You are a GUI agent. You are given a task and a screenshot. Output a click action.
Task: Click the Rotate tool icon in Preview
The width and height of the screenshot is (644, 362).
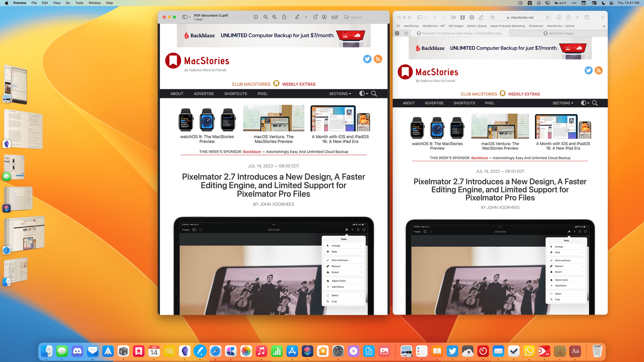point(315,17)
